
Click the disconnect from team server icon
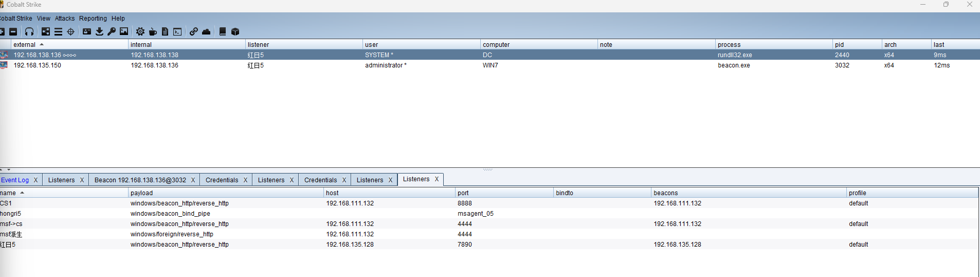(x=13, y=32)
